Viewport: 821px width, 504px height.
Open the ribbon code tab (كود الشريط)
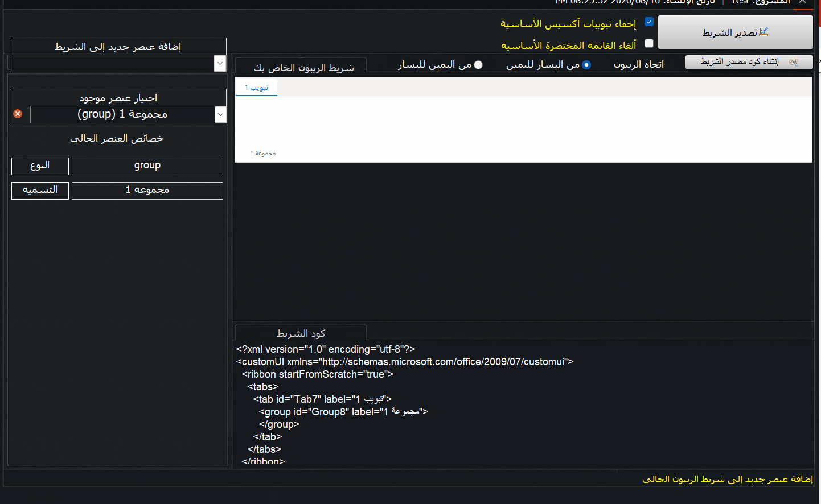301,333
